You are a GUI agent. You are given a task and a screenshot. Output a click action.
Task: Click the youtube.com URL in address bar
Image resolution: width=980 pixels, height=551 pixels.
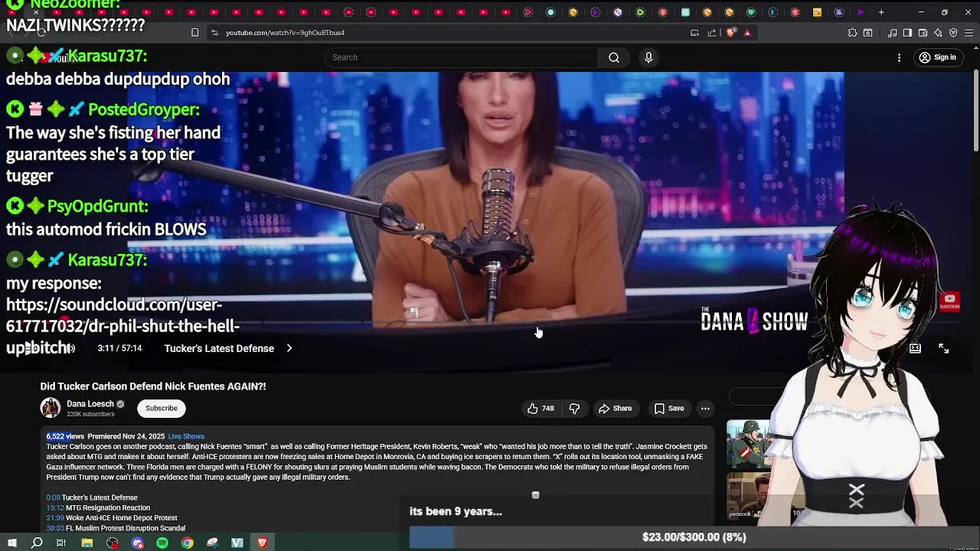coord(285,33)
